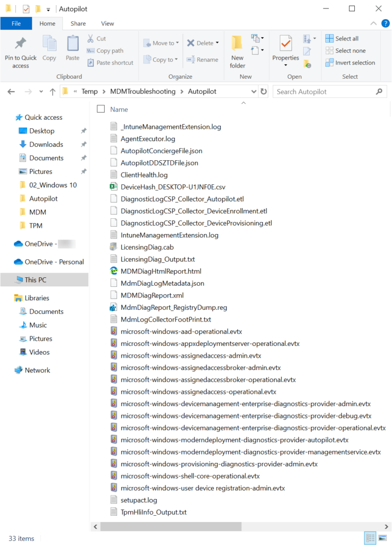The height and width of the screenshot is (545, 392).
Task: Click Edge icon of MDMDiagHtmlReport.html
Action: (x=113, y=271)
